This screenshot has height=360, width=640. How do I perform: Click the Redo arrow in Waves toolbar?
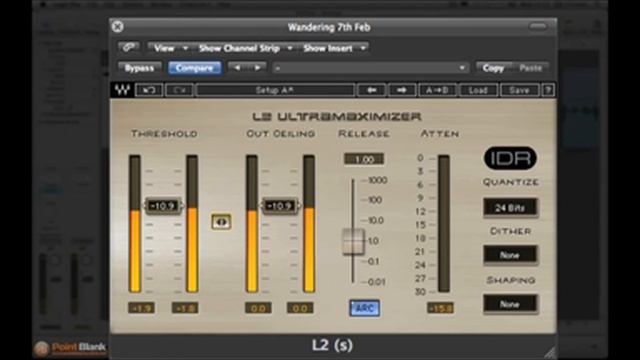coord(180,90)
